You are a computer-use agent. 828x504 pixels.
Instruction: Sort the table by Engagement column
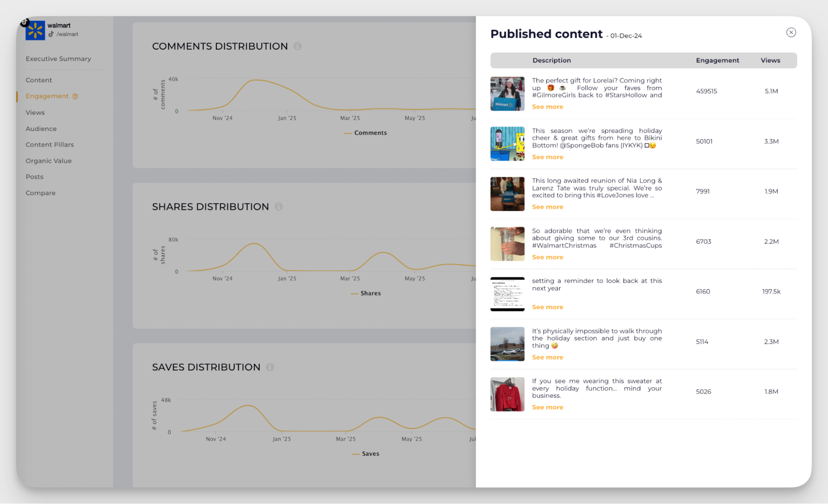click(x=717, y=60)
